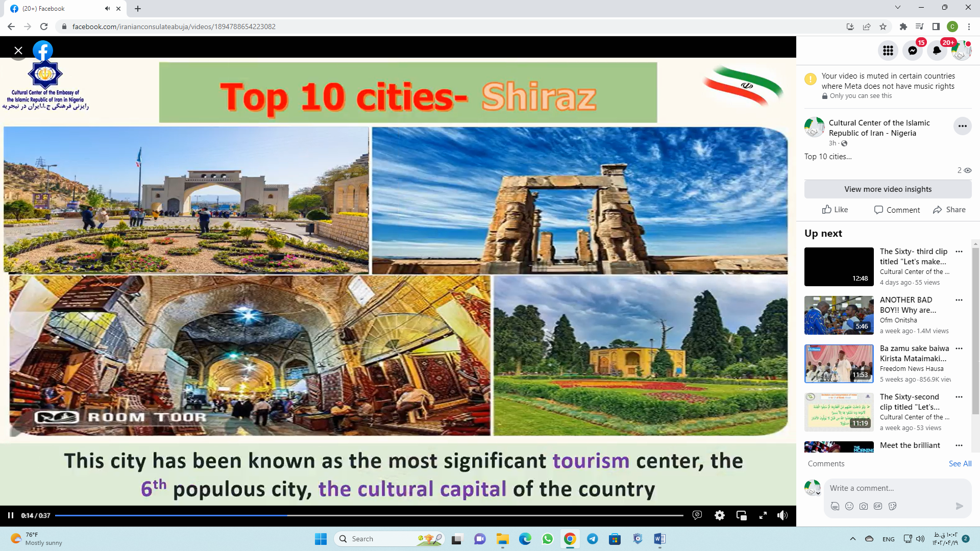Switch to picture-in-picture mini player
The width and height of the screenshot is (980, 551).
click(x=742, y=515)
